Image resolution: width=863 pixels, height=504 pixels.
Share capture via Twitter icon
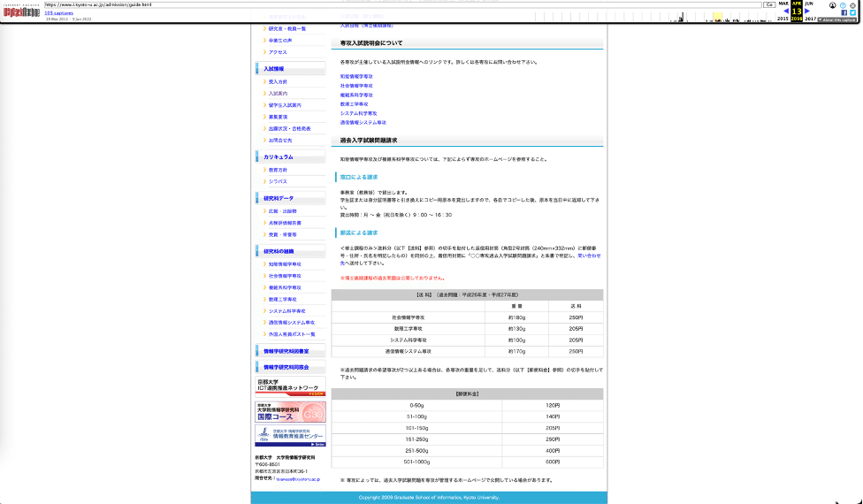[852, 12]
